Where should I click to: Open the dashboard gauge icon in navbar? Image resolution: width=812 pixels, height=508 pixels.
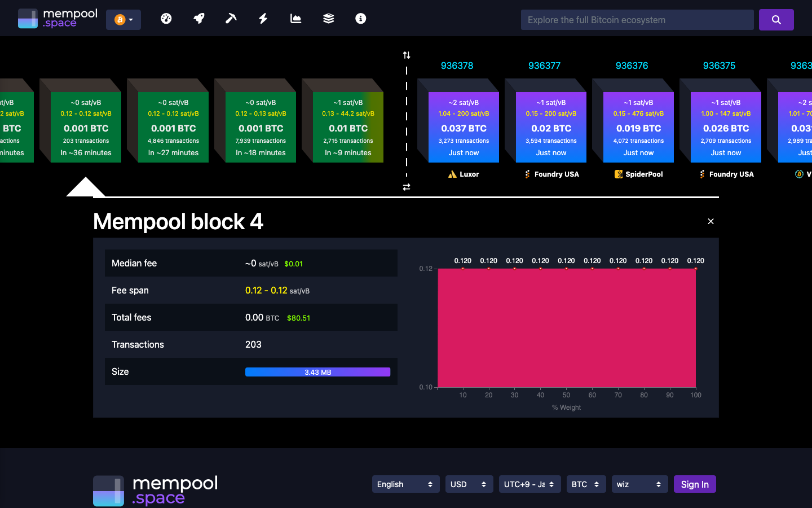coord(166,18)
